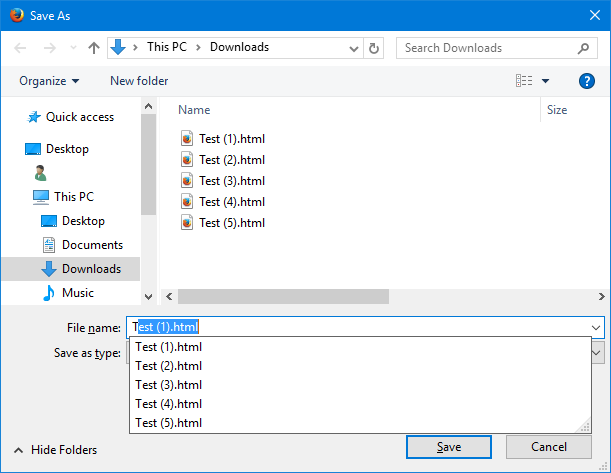
Task: Sort files by the Size column
Action: pyautogui.click(x=557, y=110)
